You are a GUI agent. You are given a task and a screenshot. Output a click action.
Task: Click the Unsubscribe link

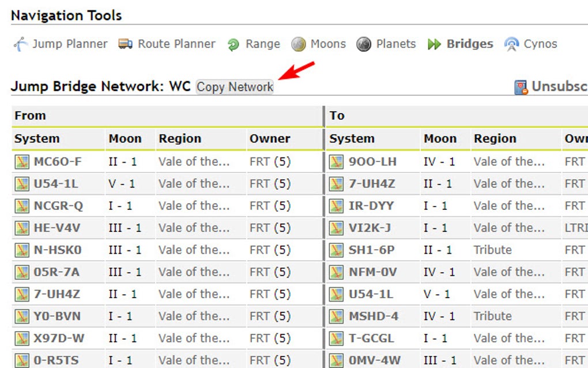[560, 87]
